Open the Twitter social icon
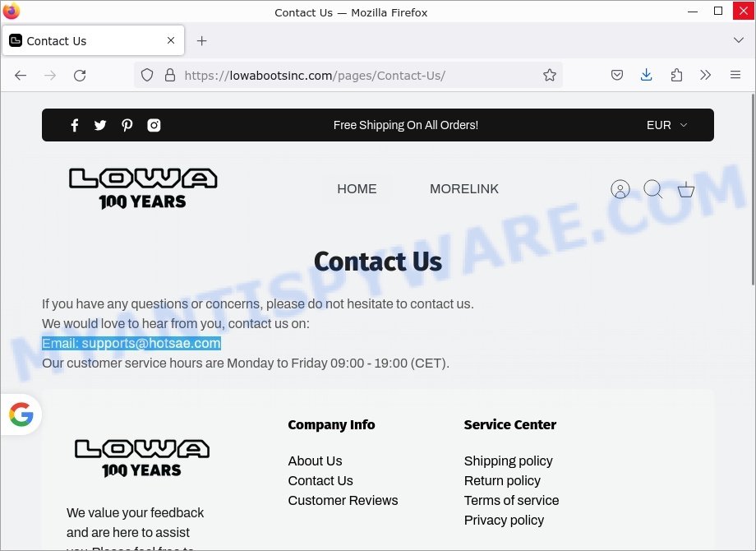 100,126
